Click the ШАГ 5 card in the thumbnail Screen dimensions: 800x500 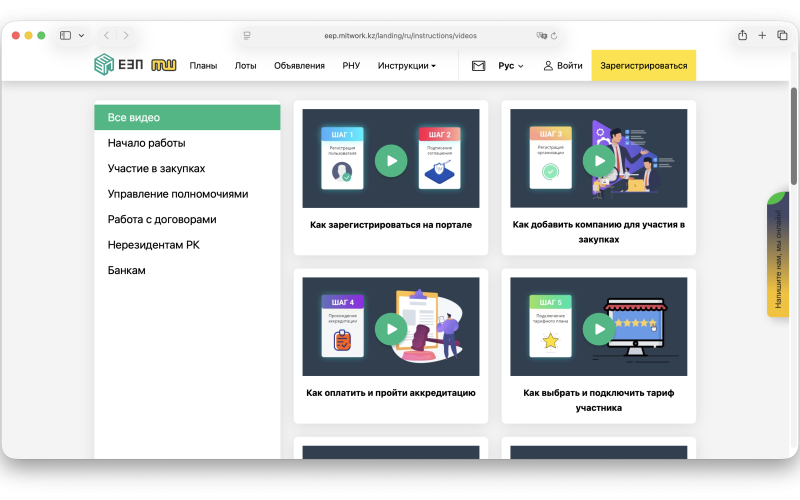(x=551, y=327)
